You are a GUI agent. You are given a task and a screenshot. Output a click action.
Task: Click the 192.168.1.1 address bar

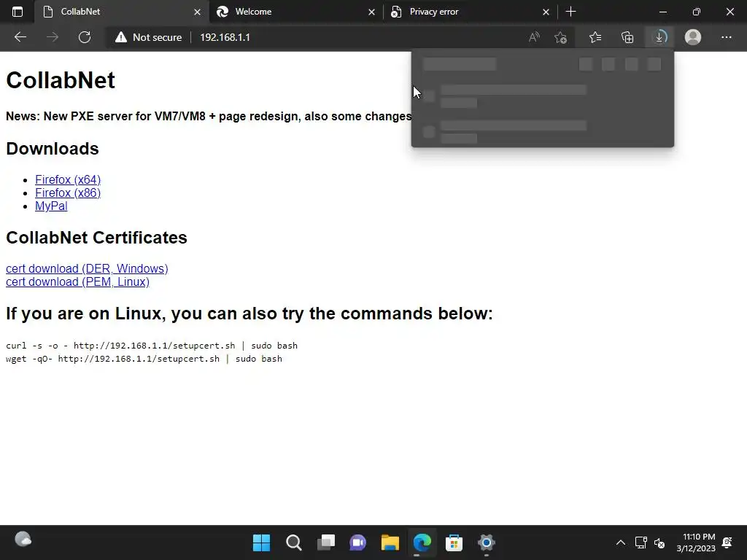click(x=225, y=37)
